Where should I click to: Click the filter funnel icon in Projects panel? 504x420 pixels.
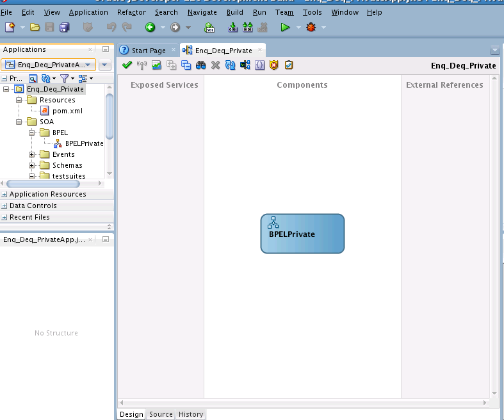pos(64,78)
